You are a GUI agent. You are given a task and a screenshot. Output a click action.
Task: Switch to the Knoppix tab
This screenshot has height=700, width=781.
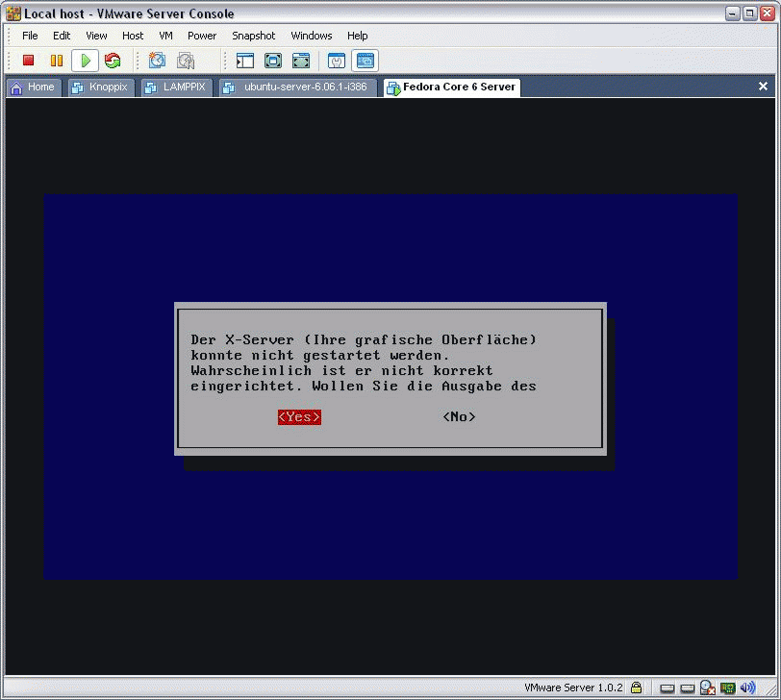pyautogui.click(x=101, y=87)
